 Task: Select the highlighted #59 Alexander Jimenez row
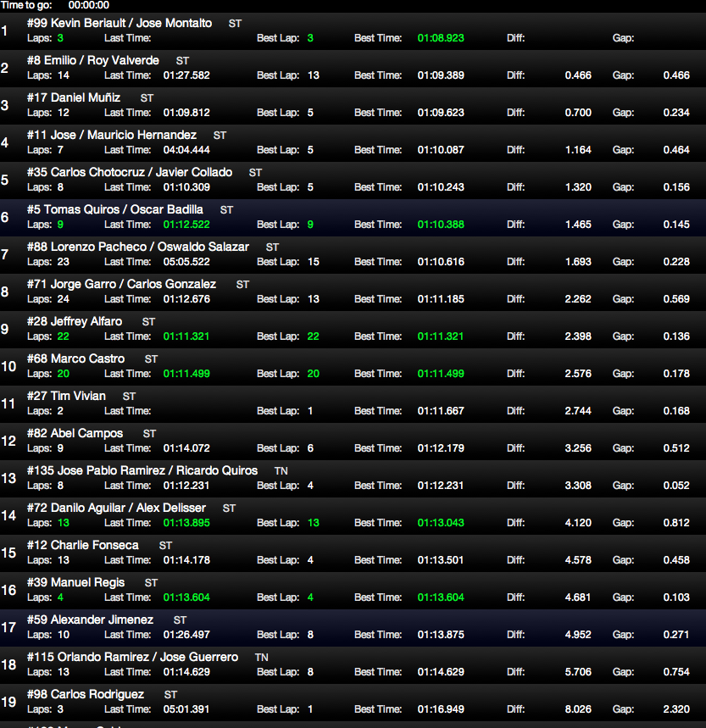point(91,620)
